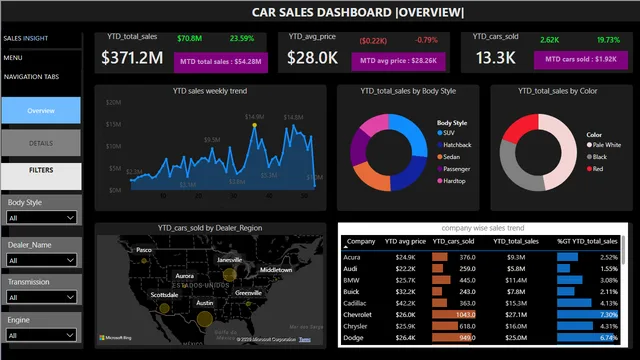The height and width of the screenshot is (360, 640).
Task: Click the 13.3K YTD cars sold value
Action: pyautogui.click(x=496, y=58)
